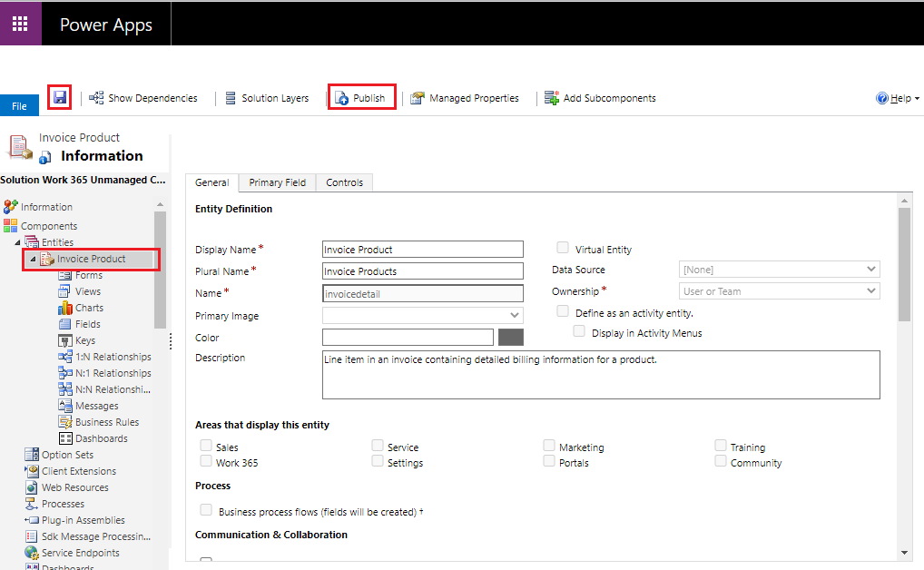
Task: Click the form's vertical scrollbar up arrow
Action: coord(905,201)
